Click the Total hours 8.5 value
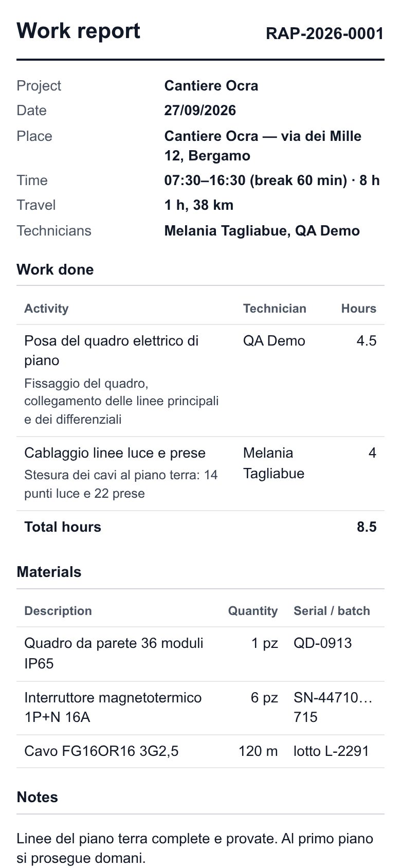Viewport: 401px width, 868px height. point(367,527)
